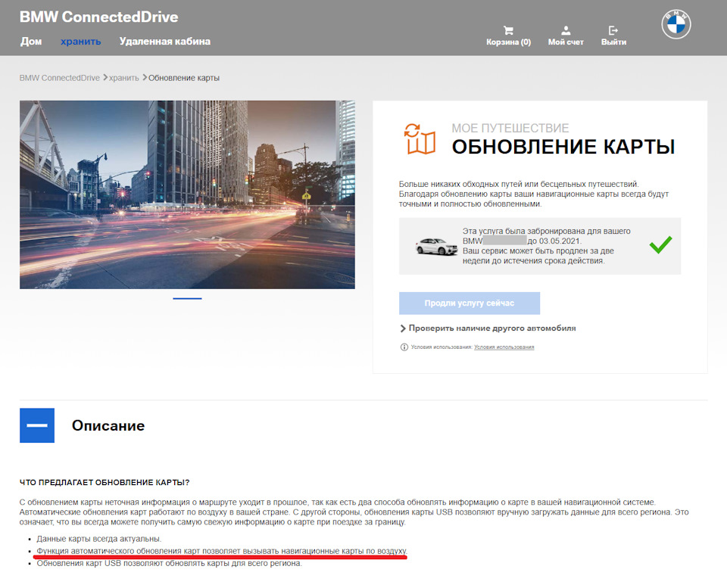Image resolution: width=727 pixels, height=588 pixels.
Task: Click МОЕ ПУТЕШЕСТВИЕ subtitle
Action: (x=510, y=128)
